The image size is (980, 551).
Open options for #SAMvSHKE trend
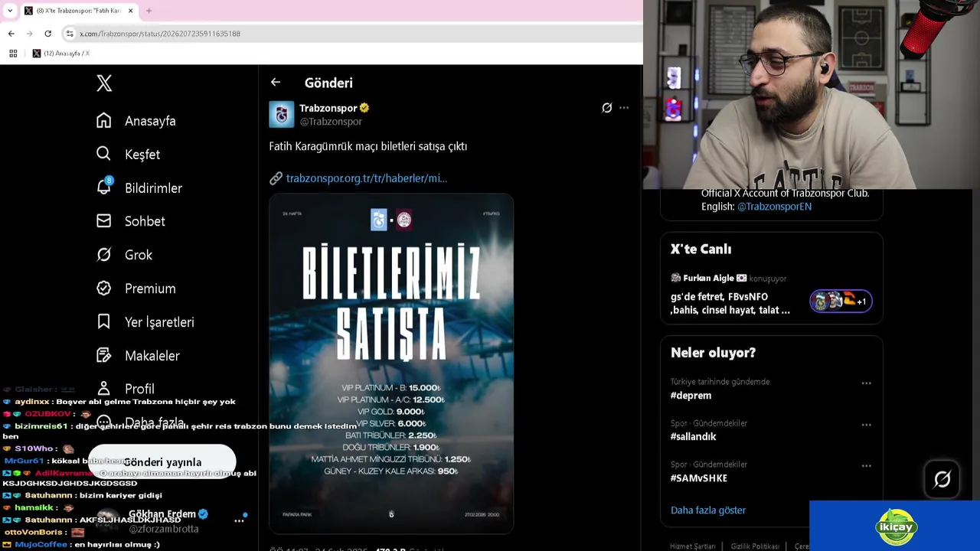(866, 465)
